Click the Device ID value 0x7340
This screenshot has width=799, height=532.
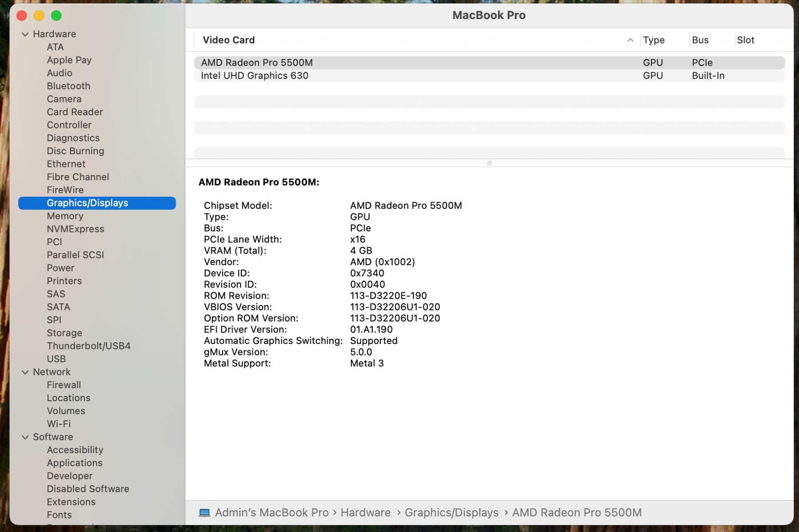pyautogui.click(x=367, y=274)
